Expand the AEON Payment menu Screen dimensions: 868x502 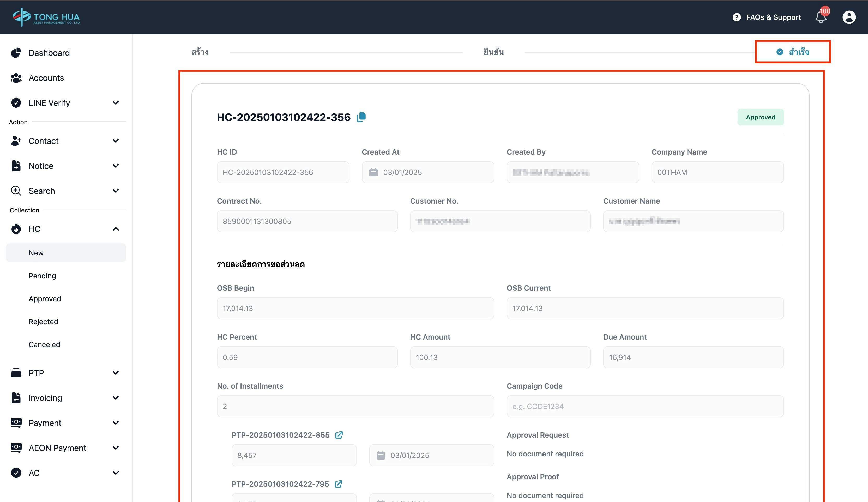click(116, 448)
